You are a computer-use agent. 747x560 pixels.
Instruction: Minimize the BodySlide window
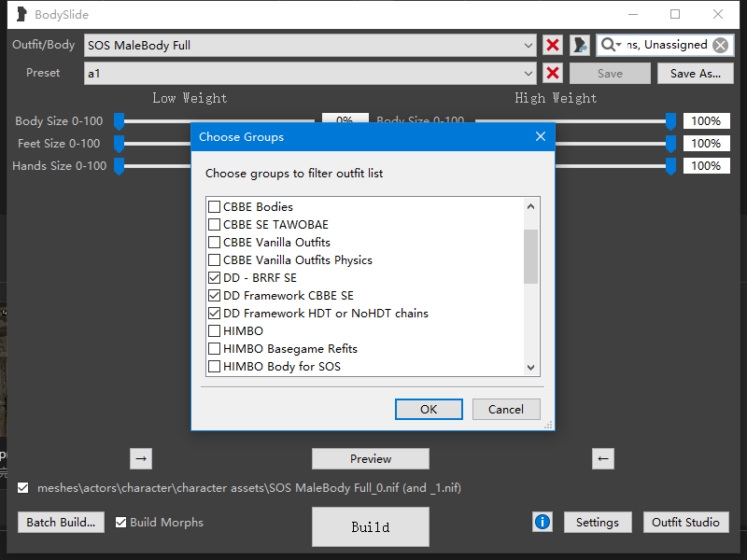[x=633, y=14]
